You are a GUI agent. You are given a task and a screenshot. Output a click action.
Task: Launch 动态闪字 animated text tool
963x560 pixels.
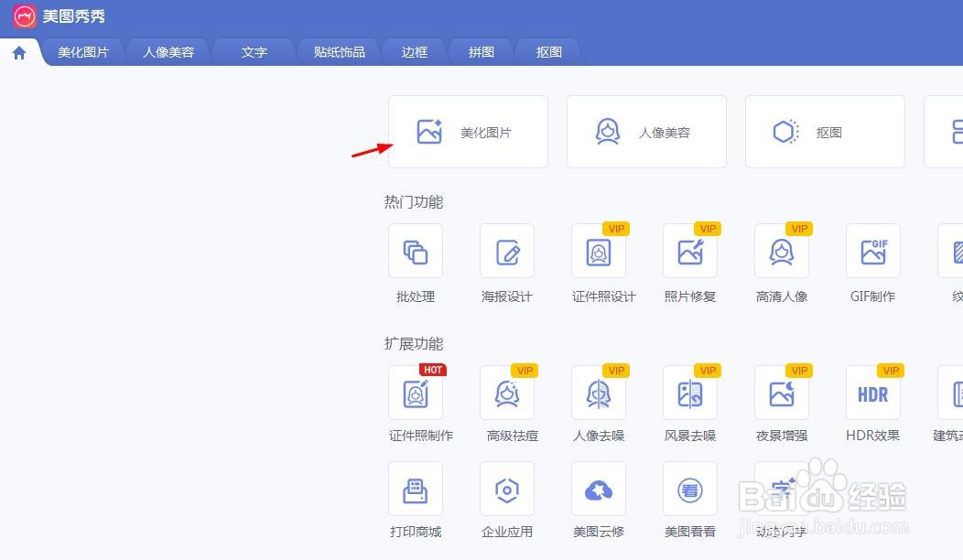tap(781, 499)
